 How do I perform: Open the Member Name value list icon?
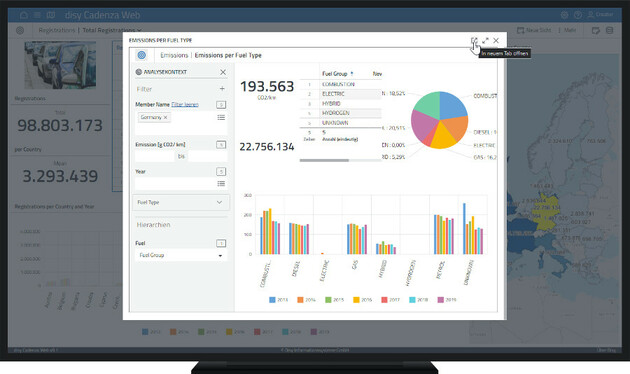click(221, 117)
